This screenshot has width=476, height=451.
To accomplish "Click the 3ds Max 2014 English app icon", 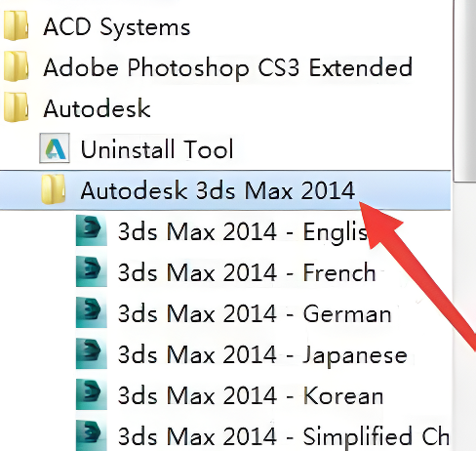I will pyautogui.click(x=92, y=230).
